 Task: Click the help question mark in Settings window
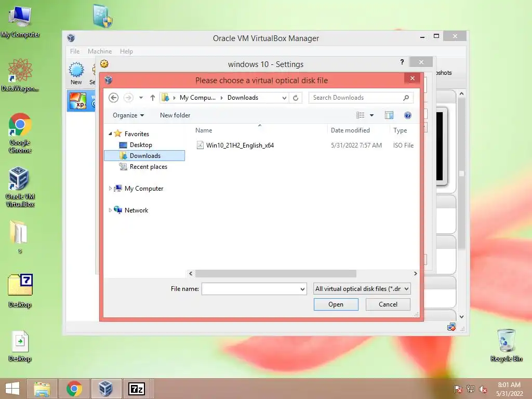coord(402,62)
